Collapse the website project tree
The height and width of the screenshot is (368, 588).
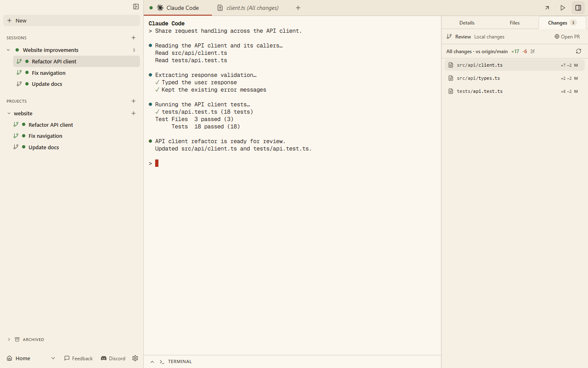tap(9, 113)
